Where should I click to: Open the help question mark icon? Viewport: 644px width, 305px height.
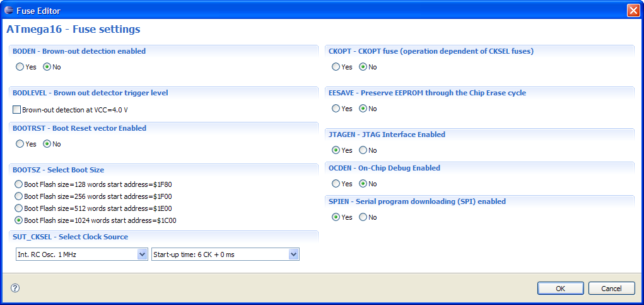click(15, 288)
